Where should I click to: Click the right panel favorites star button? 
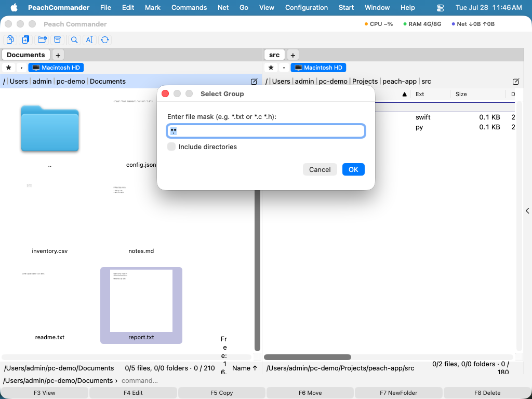click(271, 68)
